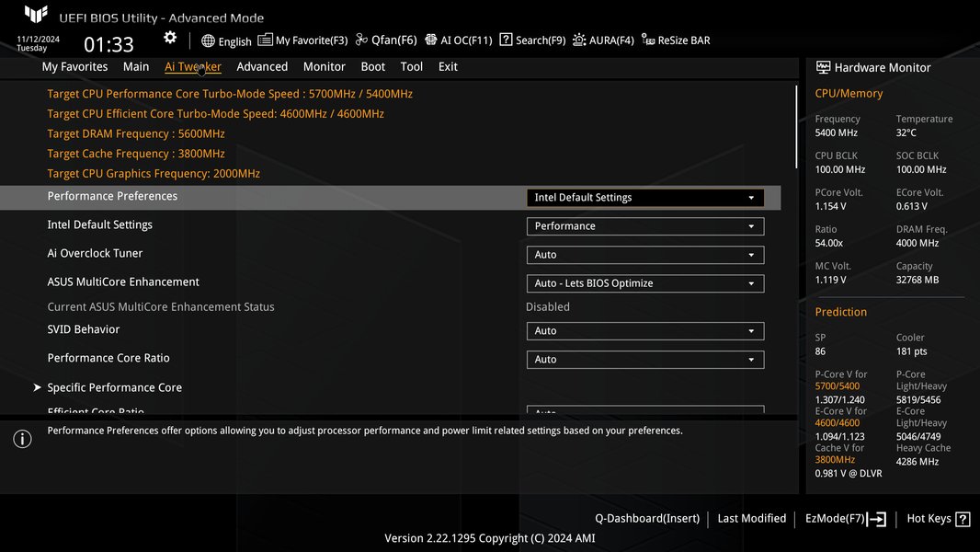Click the EzMode exit arrow icon
980x552 pixels.
click(877, 519)
